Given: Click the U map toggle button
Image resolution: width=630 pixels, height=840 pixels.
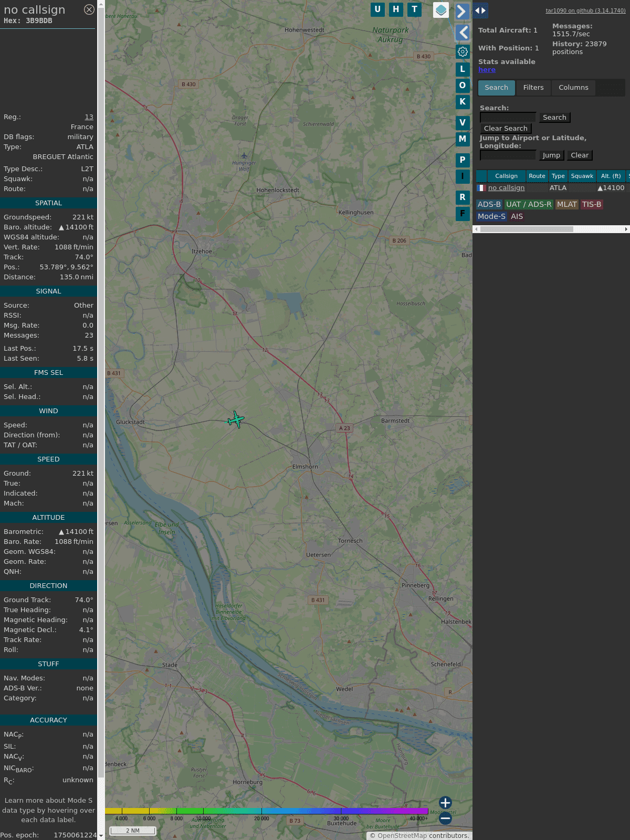Looking at the screenshot, I should [x=377, y=9].
